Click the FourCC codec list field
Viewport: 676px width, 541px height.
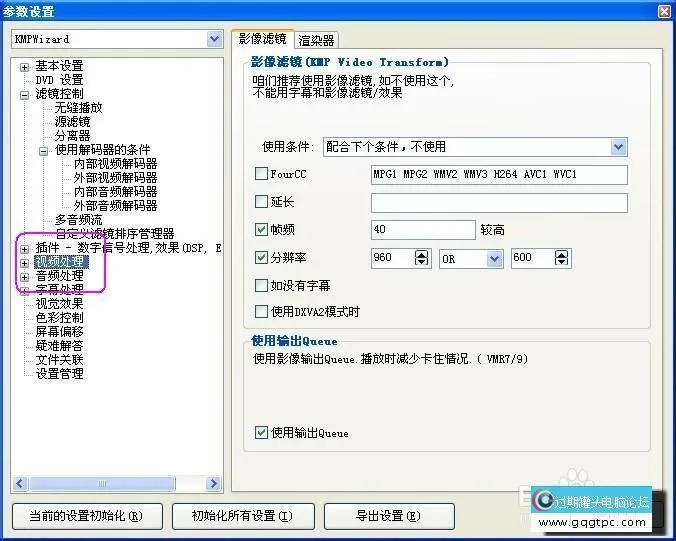499,175
